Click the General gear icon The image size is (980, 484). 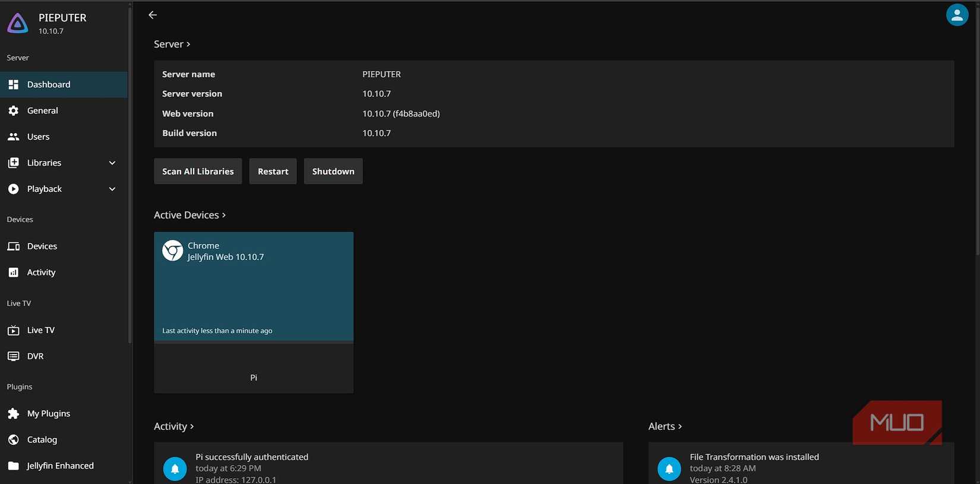tap(14, 110)
